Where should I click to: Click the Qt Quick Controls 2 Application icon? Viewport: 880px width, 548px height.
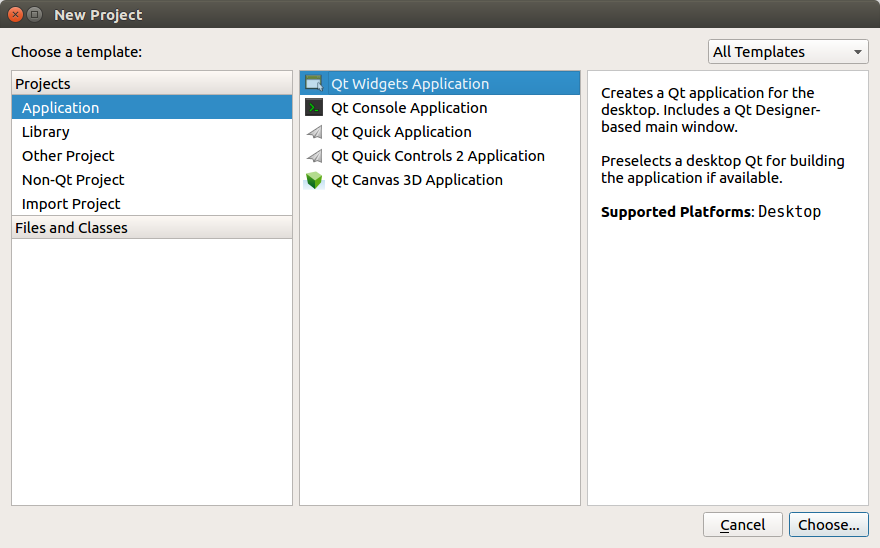pyautogui.click(x=314, y=156)
